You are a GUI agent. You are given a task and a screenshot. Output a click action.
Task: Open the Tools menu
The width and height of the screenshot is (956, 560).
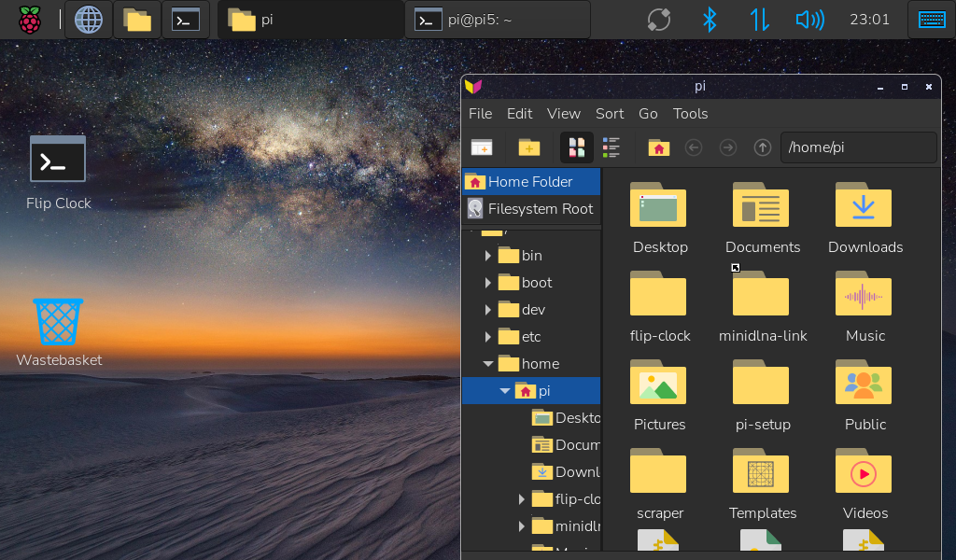690,114
